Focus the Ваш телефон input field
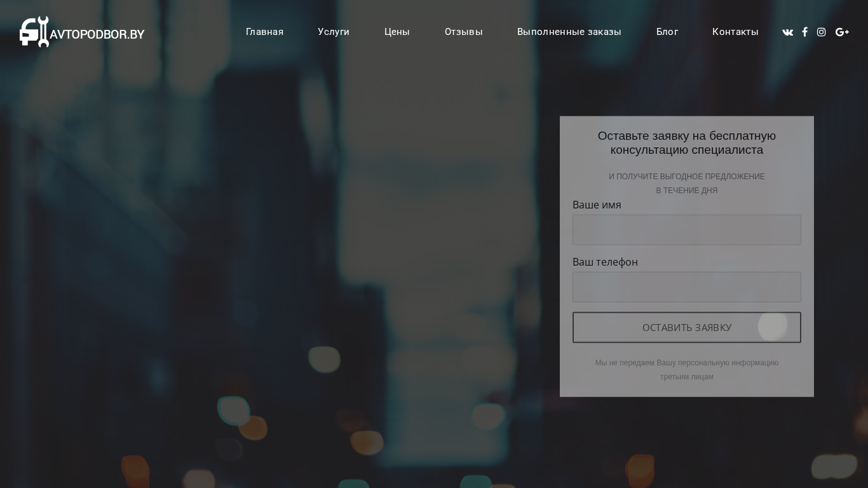This screenshot has width=868, height=488. coord(687,287)
